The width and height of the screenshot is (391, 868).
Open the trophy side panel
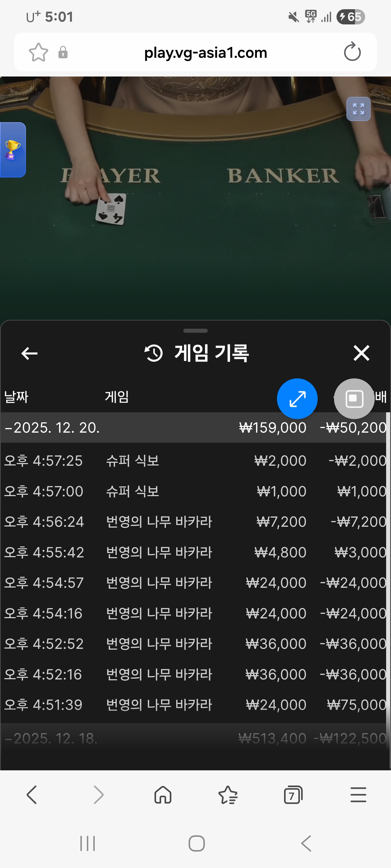click(12, 150)
